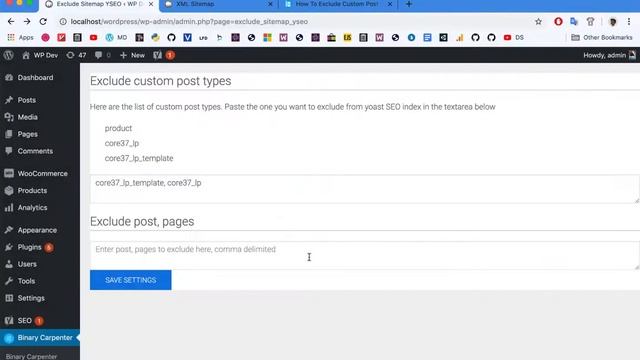Visit the WP Dev site home
The width and height of the screenshot is (640, 360).
click(40, 55)
